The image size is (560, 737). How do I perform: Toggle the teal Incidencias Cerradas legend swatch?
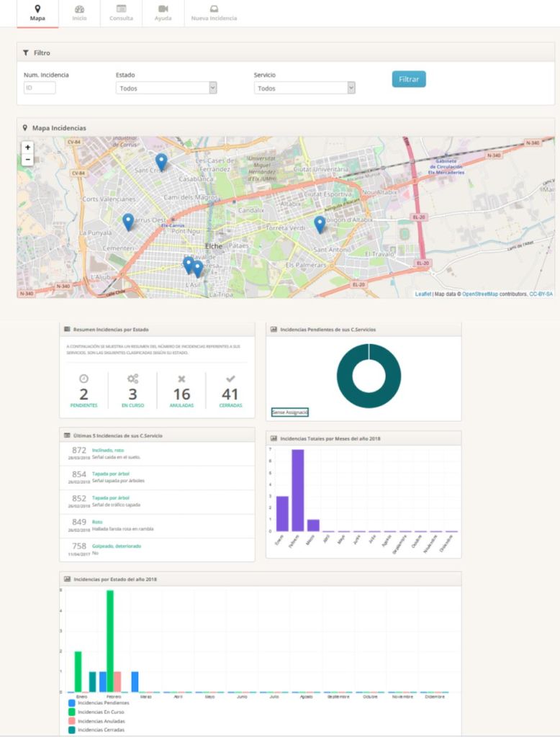(72, 730)
